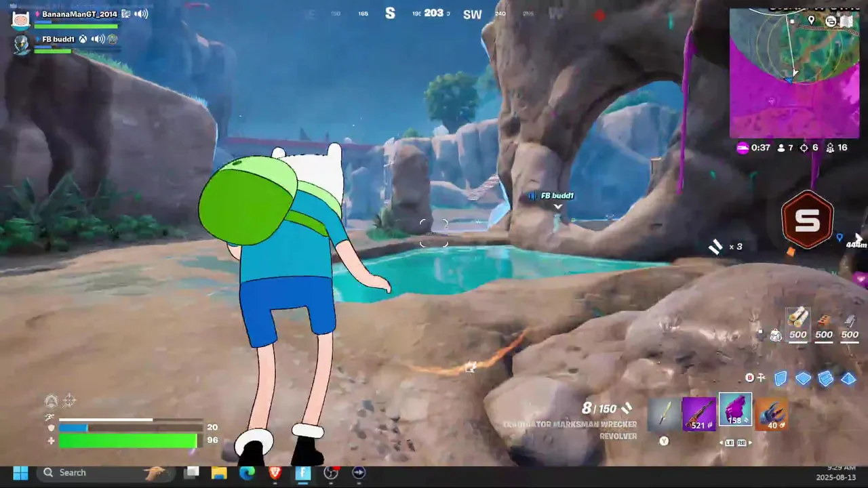Click the x 3 shells pickup indicator
The height and width of the screenshot is (488, 868).
pyautogui.click(x=726, y=247)
